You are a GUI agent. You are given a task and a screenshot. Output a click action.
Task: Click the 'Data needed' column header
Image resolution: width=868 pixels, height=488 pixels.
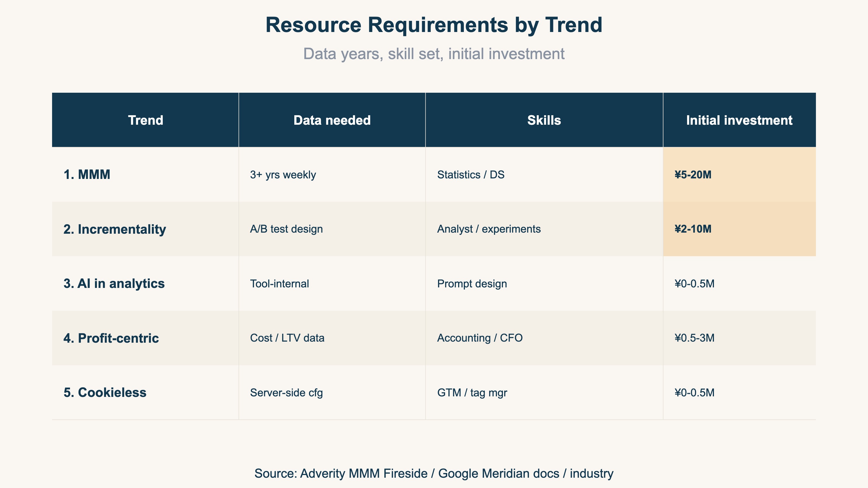coord(332,120)
